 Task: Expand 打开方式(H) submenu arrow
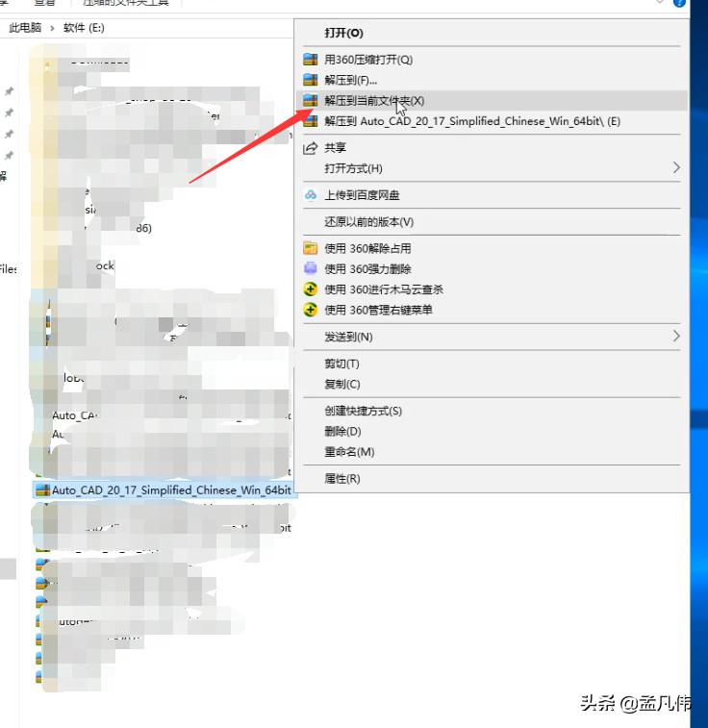(676, 167)
